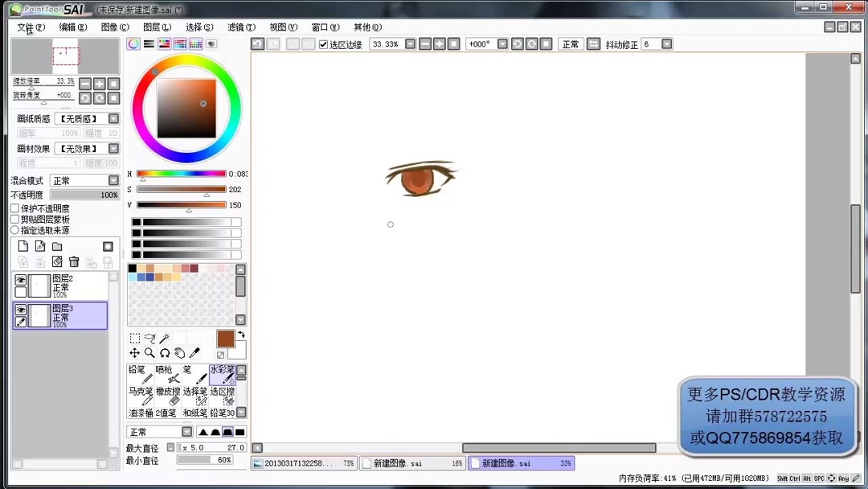Create a new layer in the layers panel
This screenshot has height=489, width=868.
(x=24, y=246)
